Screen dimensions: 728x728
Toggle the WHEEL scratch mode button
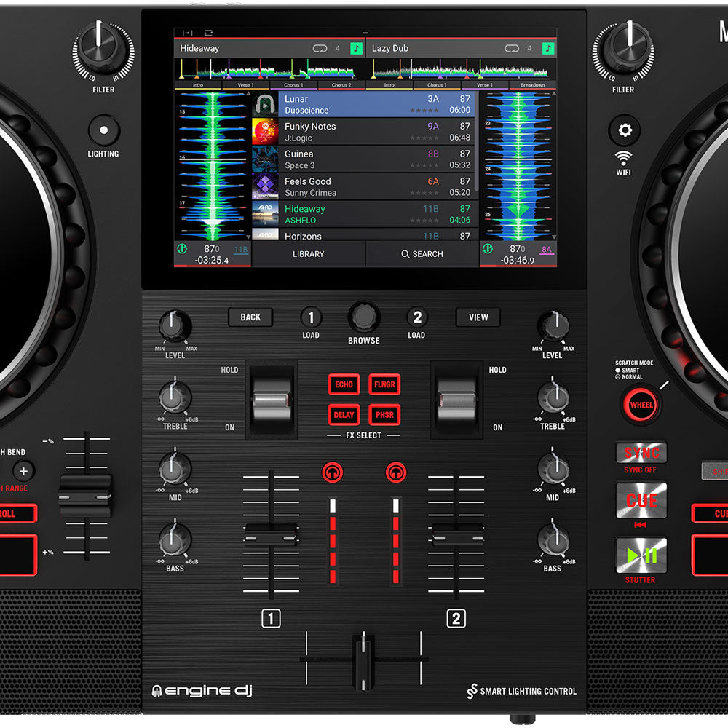(x=640, y=405)
